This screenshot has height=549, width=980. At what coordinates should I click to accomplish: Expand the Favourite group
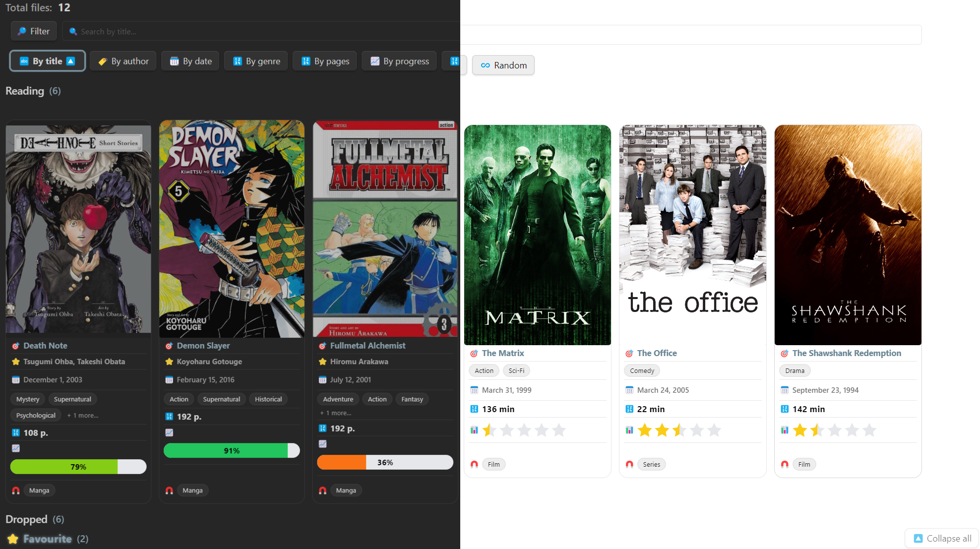point(48,539)
